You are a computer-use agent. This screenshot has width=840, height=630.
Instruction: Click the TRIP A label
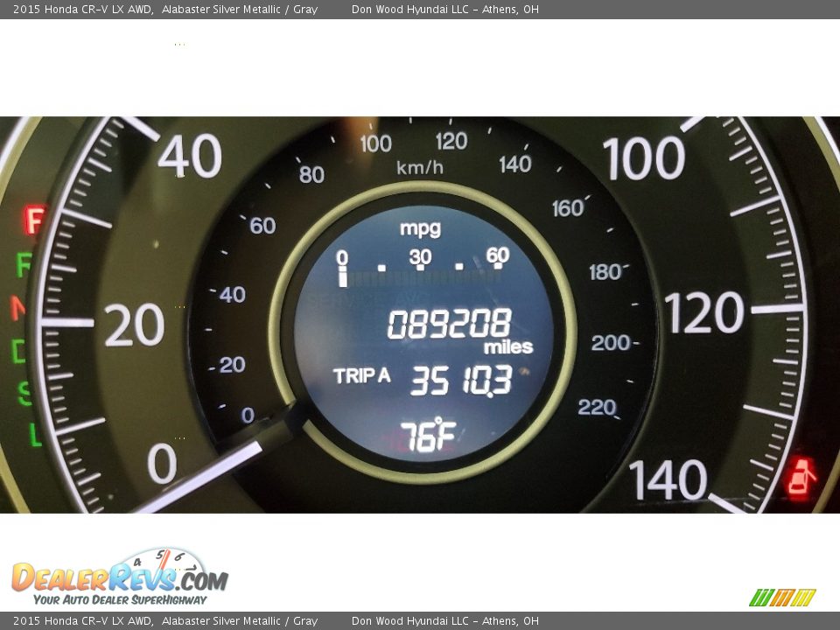click(x=361, y=376)
